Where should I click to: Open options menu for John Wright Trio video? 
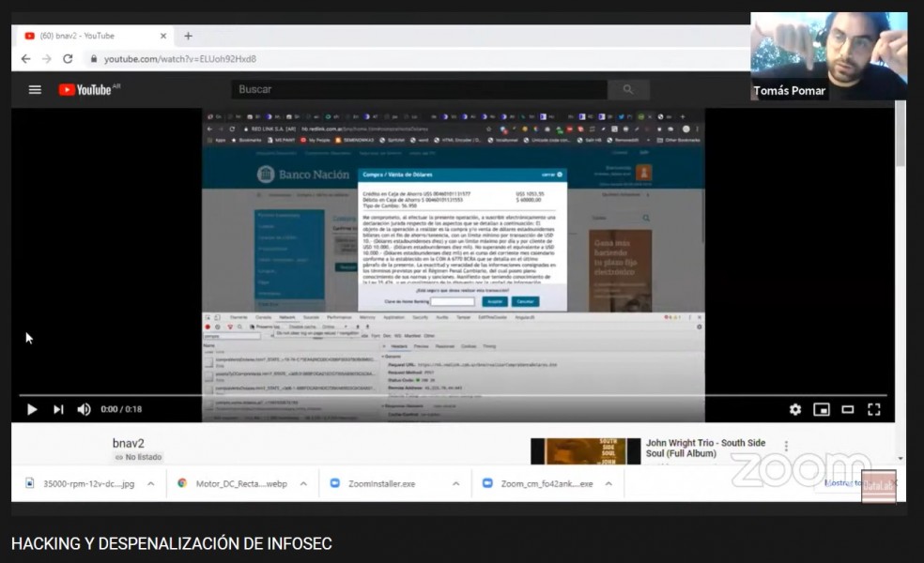(x=786, y=446)
